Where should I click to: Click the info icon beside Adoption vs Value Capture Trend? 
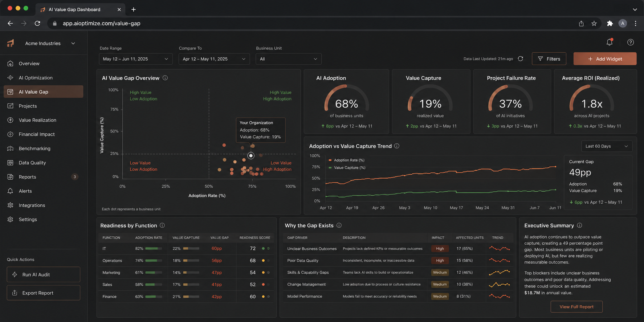tap(397, 146)
